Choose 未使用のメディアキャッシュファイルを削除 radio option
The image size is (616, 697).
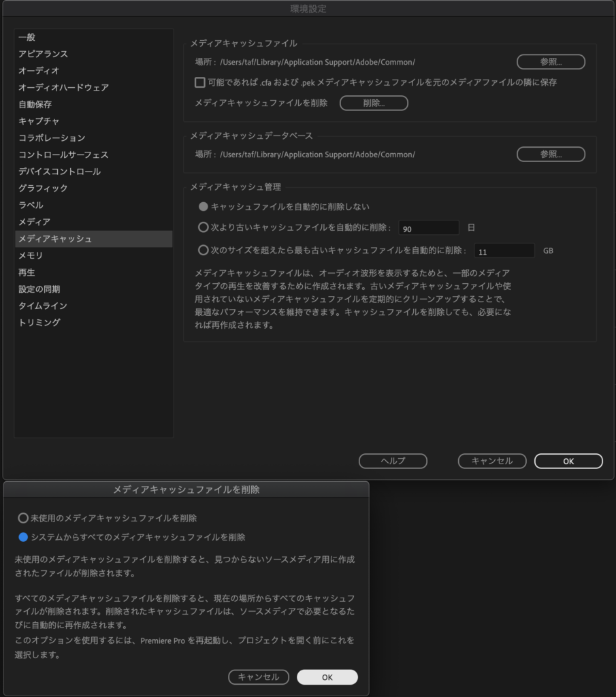pos(23,518)
